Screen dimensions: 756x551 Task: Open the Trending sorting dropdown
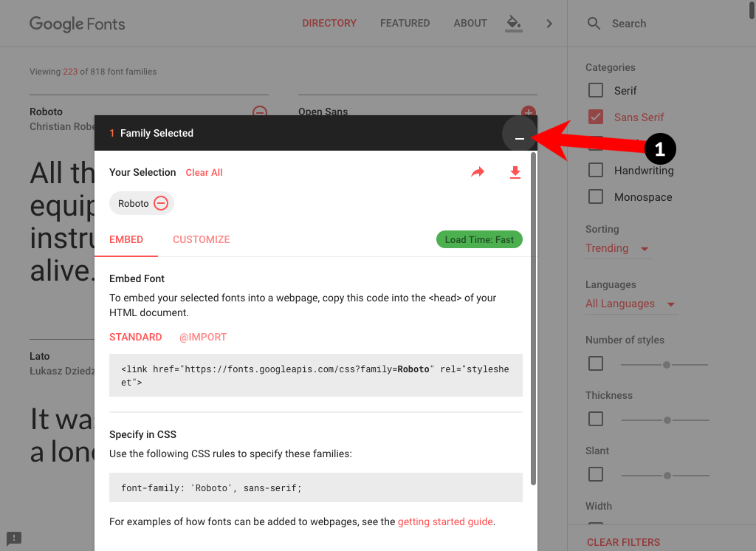(618, 248)
